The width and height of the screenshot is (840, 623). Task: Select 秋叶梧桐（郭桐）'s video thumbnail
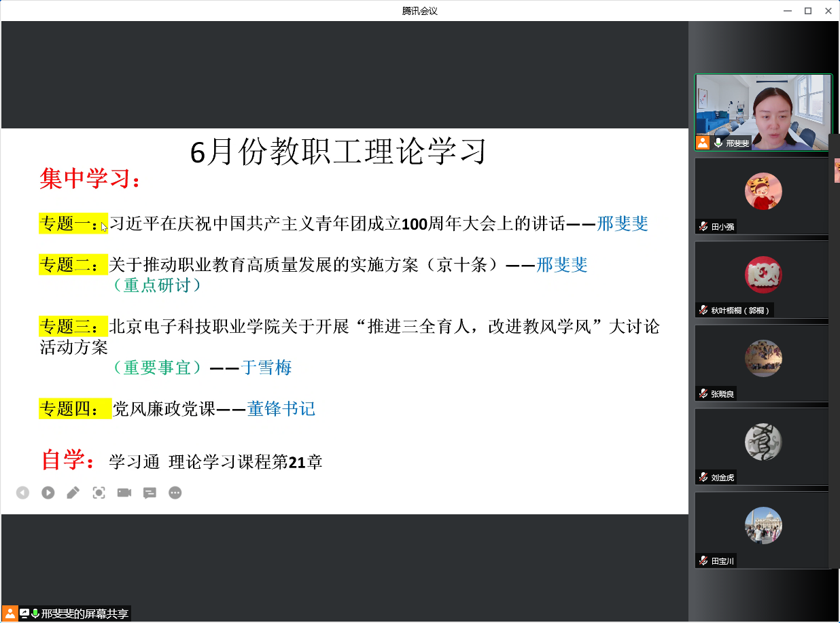pos(761,274)
